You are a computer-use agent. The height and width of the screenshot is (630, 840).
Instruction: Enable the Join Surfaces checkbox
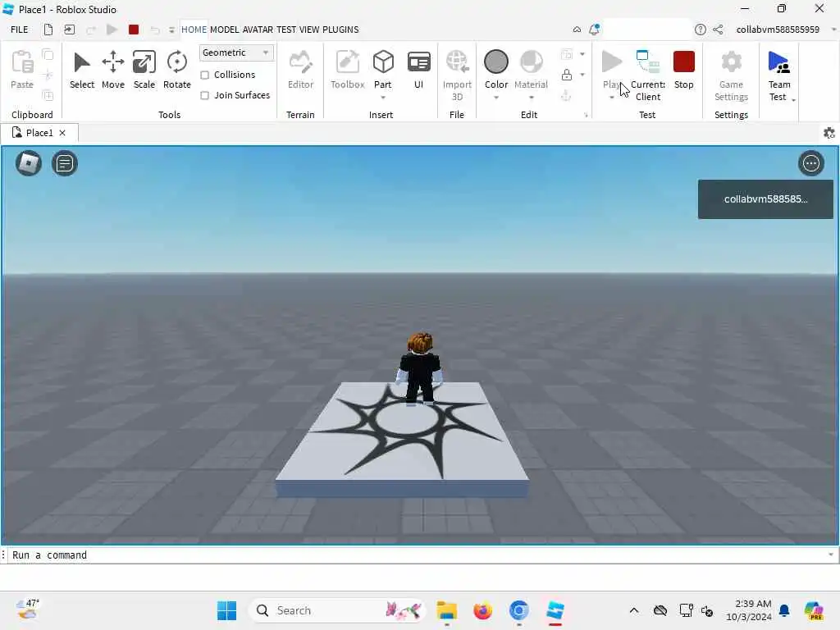[204, 95]
